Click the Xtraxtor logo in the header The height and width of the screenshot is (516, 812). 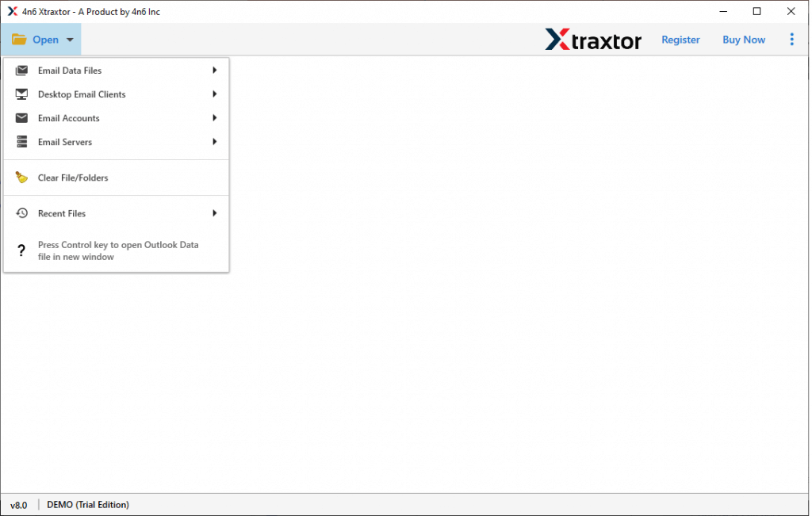pos(593,40)
